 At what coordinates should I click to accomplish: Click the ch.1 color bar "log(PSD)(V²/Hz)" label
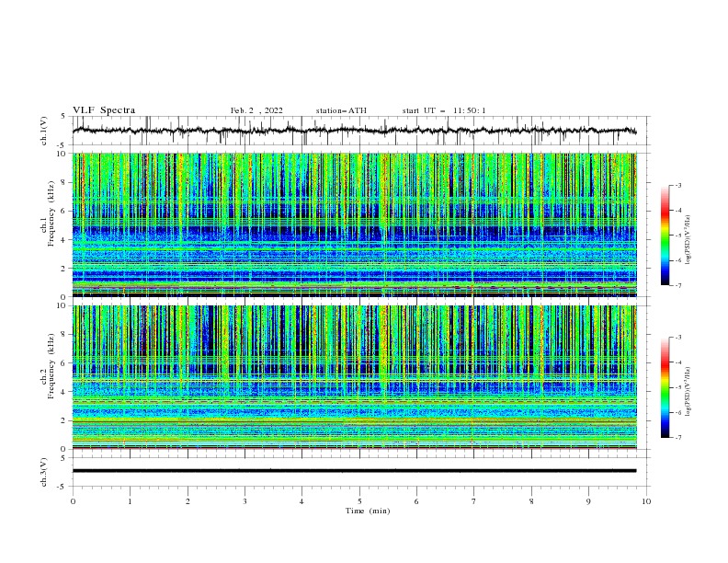pyautogui.click(x=688, y=240)
